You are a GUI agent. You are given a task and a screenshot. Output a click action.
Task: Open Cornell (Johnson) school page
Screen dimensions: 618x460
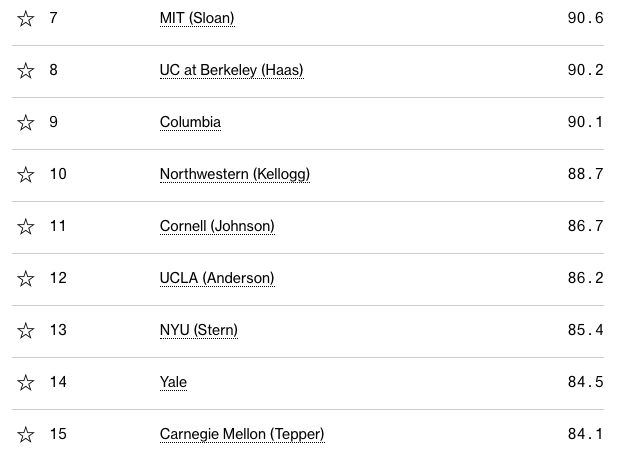point(217,226)
